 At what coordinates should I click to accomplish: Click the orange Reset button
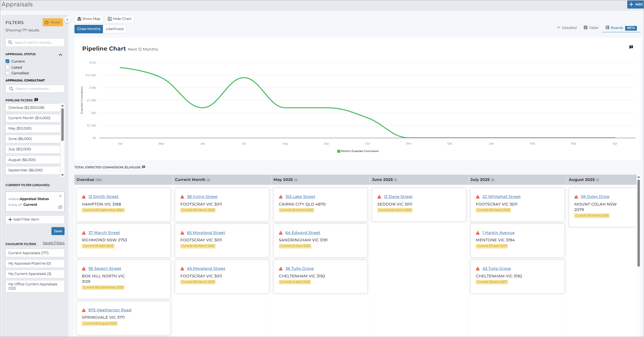(x=53, y=22)
